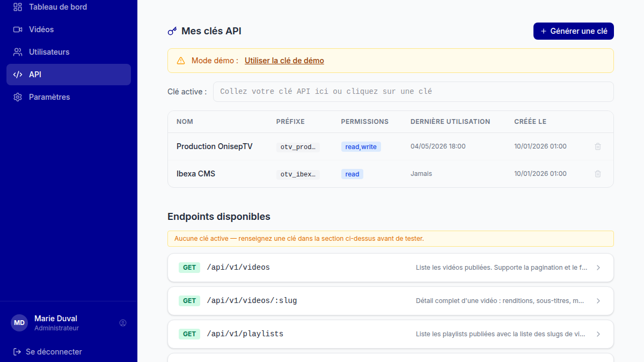This screenshot has height=362, width=644.
Task: Select the API menu item
Action: coord(69,75)
